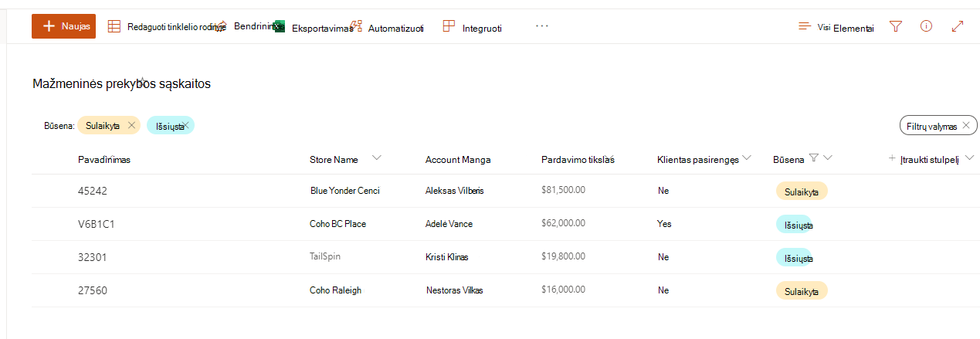
Task: Create a new item with Naujas
Action: [x=63, y=26]
